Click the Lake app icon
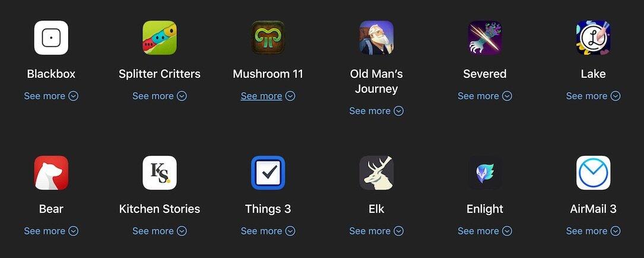644x258 pixels. tap(593, 38)
